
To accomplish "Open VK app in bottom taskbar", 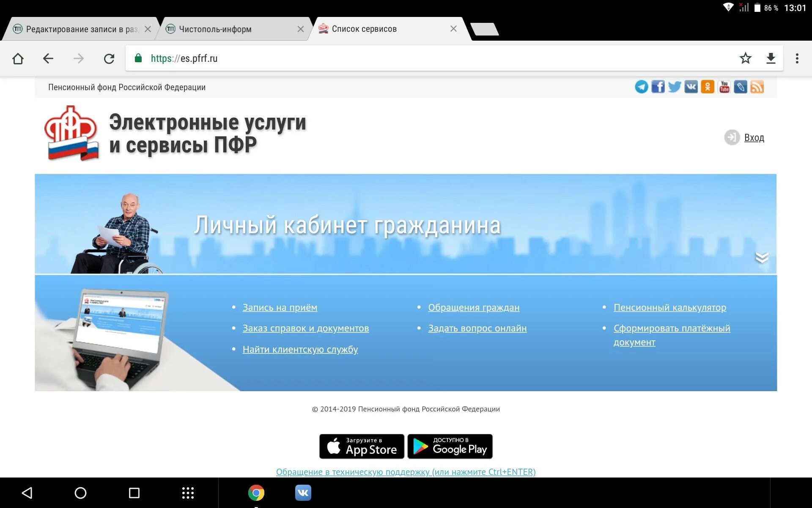I will tap(303, 493).
